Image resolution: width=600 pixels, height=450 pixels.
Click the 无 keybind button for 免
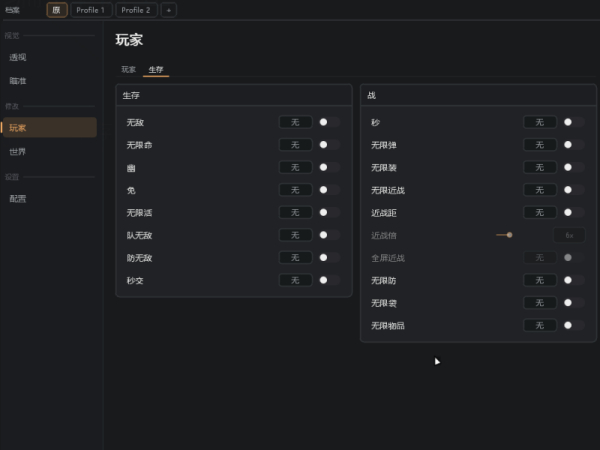pyautogui.click(x=295, y=190)
